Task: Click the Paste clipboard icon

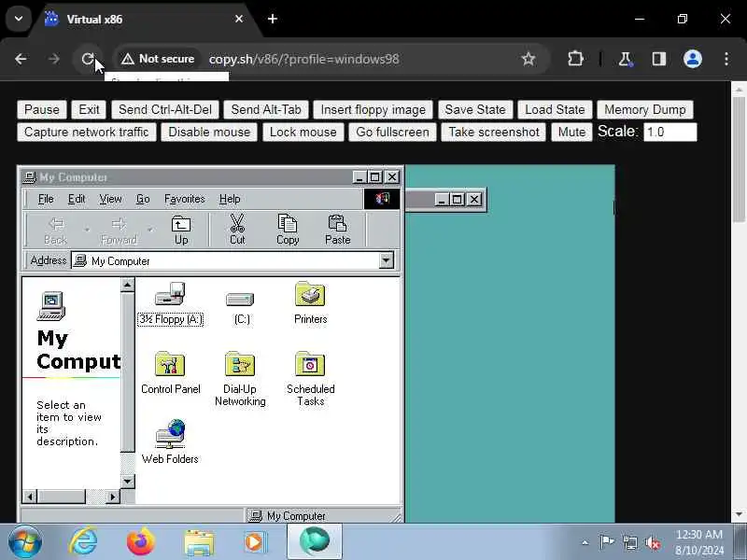Action: point(337,223)
